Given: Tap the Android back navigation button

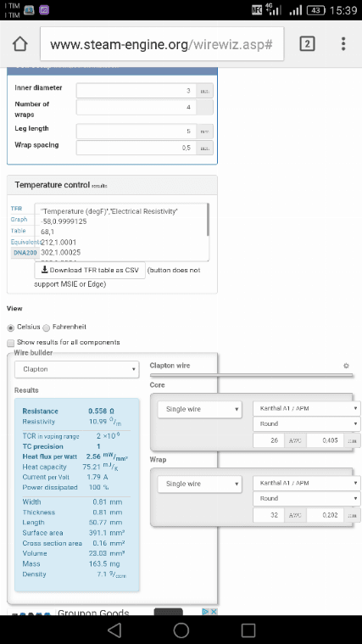Looking at the screenshot, I should click(114, 630).
